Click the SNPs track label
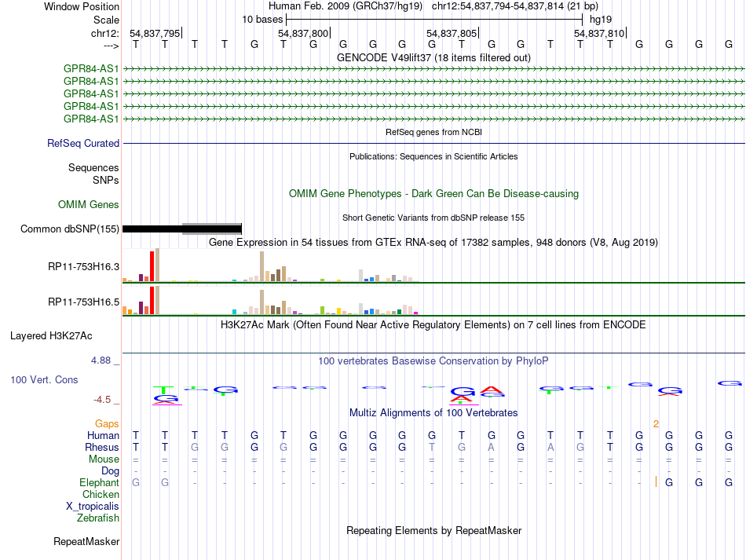This screenshot has height=560, width=746. click(x=106, y=180)
